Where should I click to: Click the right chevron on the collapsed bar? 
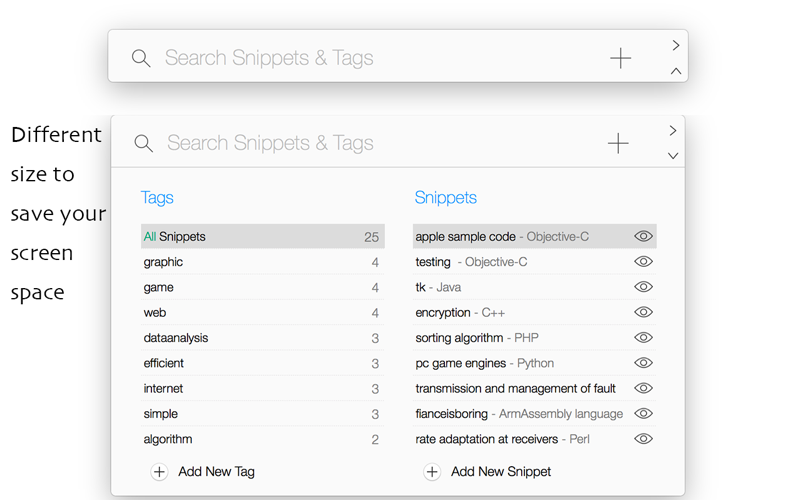point(676,45)
